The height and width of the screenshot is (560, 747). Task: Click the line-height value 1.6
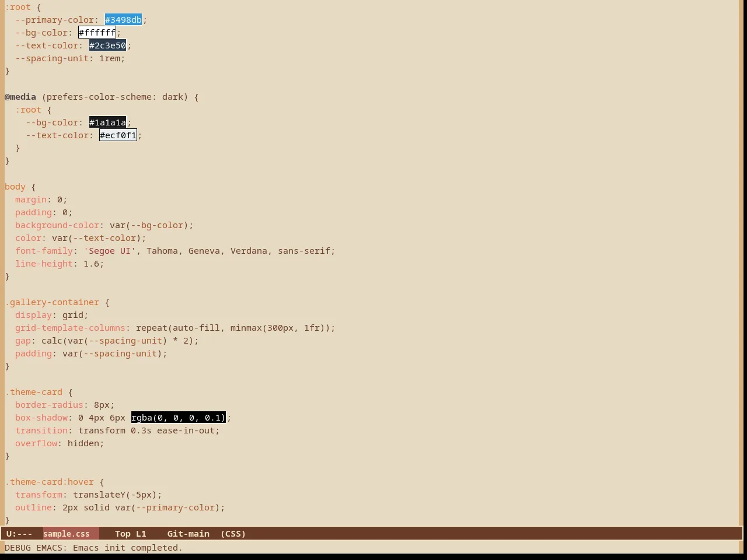point(91,264)
